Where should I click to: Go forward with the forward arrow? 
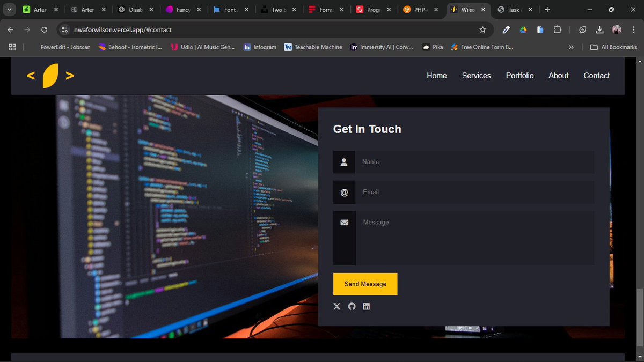(27, 29)
